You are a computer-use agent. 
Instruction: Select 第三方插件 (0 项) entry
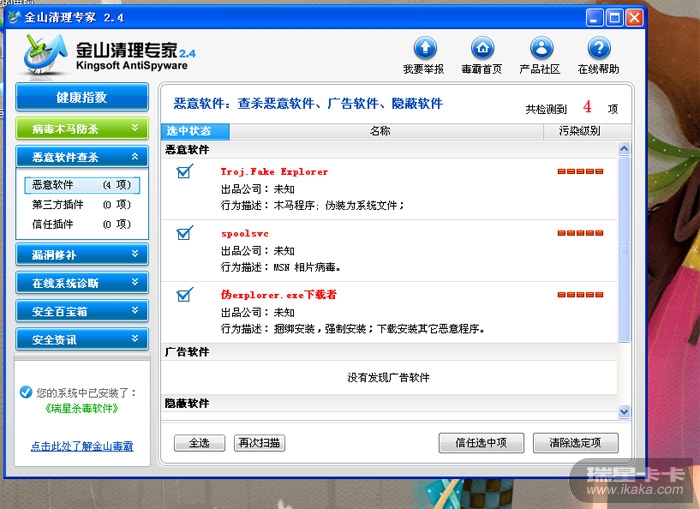pyautogui.click(x=81, y=204)
